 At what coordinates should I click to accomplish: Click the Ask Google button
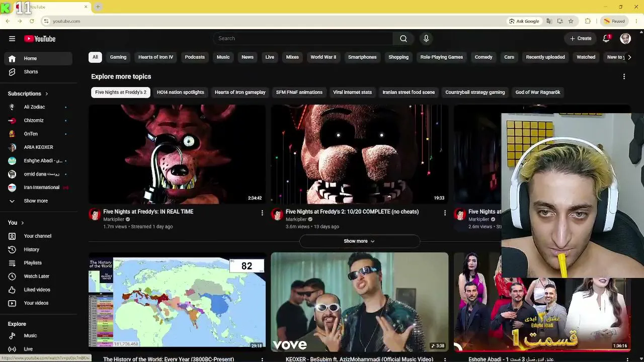pyautogui.click(x=524, y=21)
